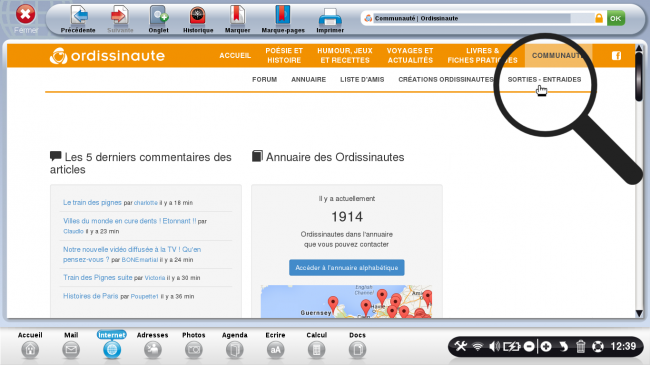Select the COMMUNAUTÉ menu tab
Screen dimensions: 650x365
pyautogui.click(x=558, y=56)
